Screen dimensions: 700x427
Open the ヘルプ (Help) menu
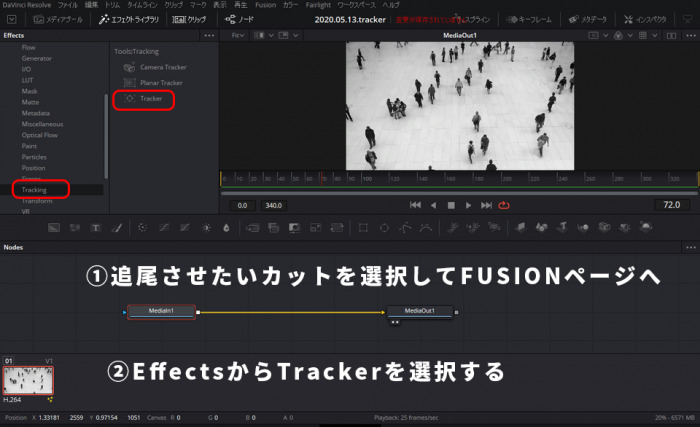pyautogui.click(x=391, y=5)
